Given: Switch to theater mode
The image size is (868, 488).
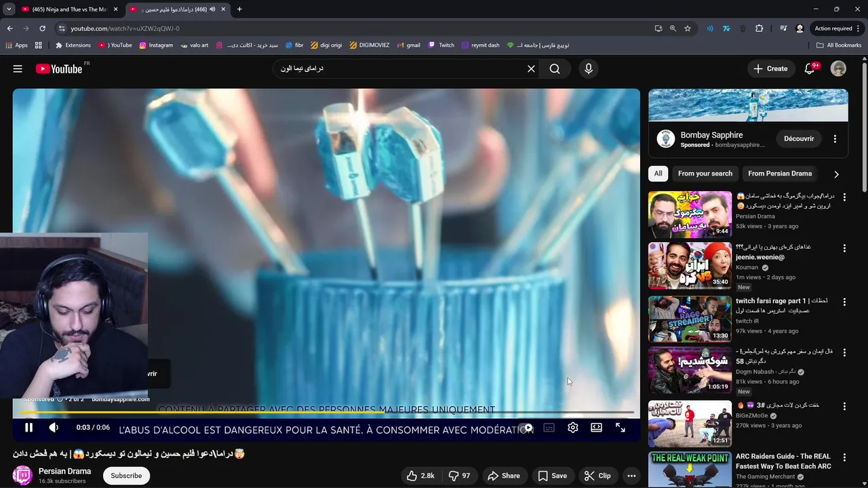Looking at the screenshot, I should pyautogui.click(x=596, y=428).
